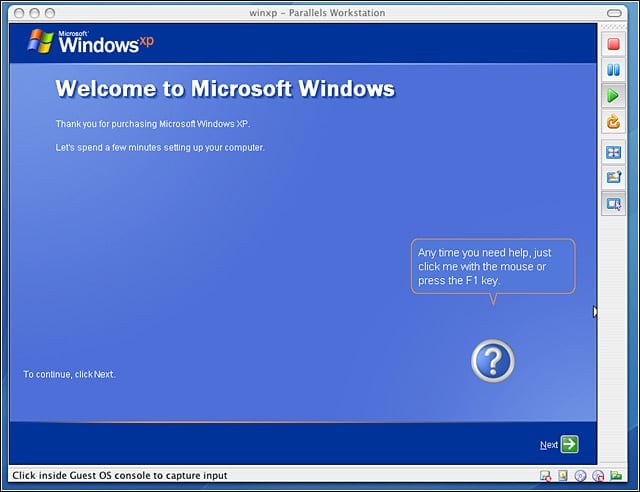Image resolution: width=640 pixels, height=492 pixels.
Task: Click the screen-with-mouse-pointer icon in the side toolbar
Action: 613,204
